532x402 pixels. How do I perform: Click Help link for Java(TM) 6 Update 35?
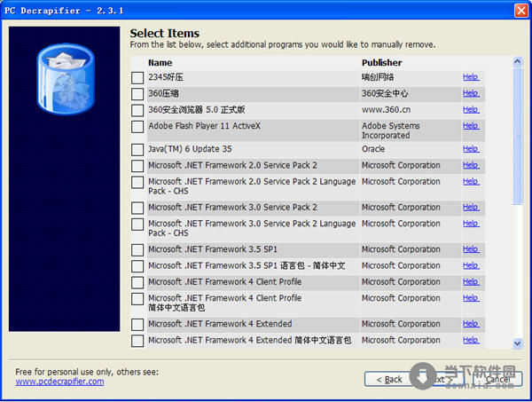471,149
